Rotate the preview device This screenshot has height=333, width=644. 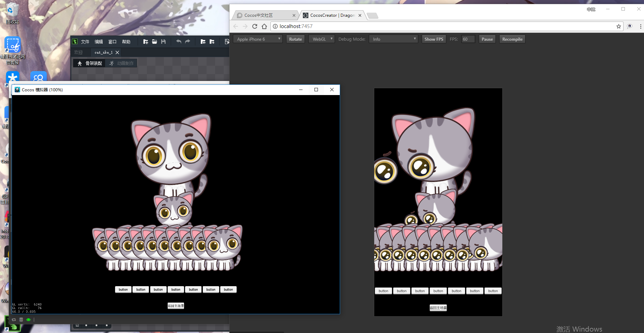[295, 39]
